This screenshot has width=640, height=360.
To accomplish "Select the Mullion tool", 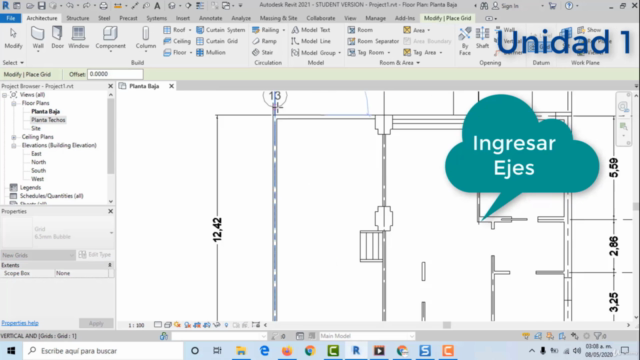I will (211, 53).
